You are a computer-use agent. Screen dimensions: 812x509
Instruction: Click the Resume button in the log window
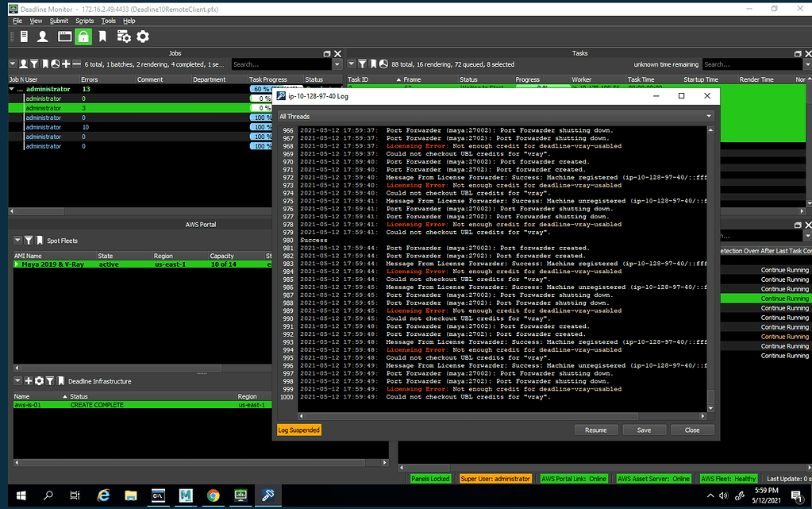[x=596, y=429]
